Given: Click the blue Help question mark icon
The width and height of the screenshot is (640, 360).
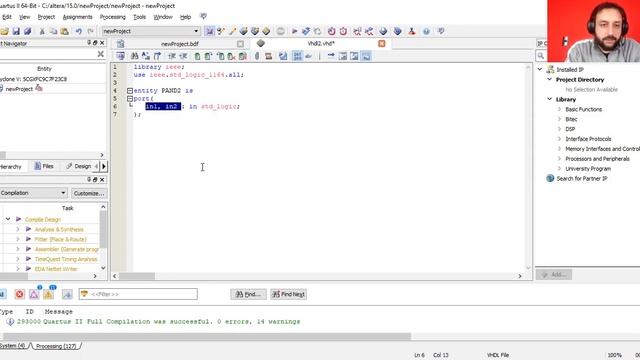Looking at the screenshot, I should point(426,31).
